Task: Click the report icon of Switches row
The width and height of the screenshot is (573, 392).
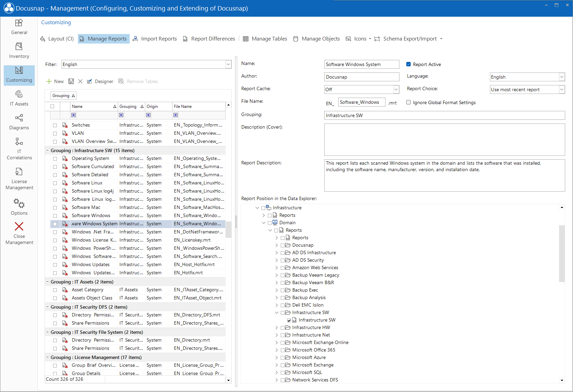Action: point(65,125)
